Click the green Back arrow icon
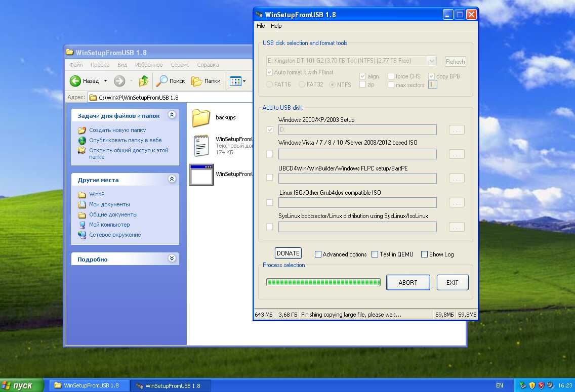Image resolution: width=575 pixels, height=392 pixels. 75,80
